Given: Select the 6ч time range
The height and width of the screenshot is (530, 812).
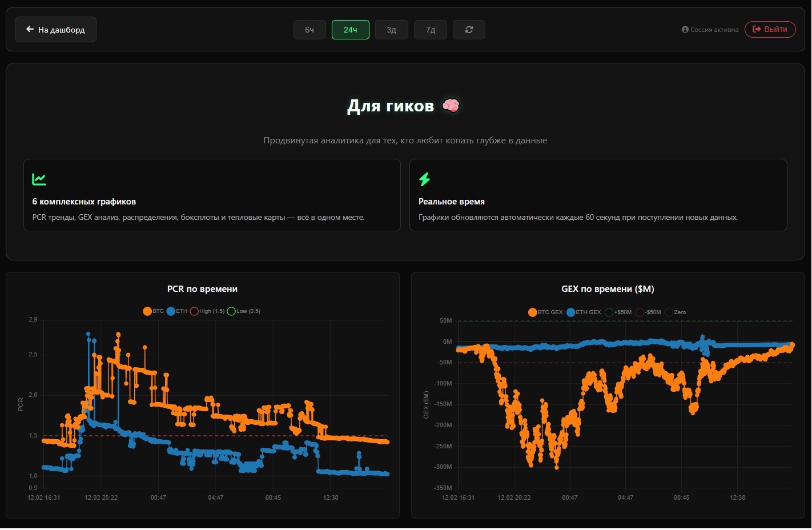Looking at the screenshot, I should (x=309, y=30).
